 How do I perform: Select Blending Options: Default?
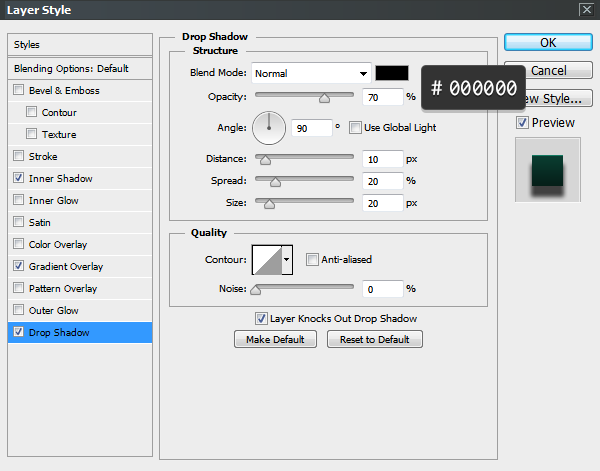coord(71,68)
